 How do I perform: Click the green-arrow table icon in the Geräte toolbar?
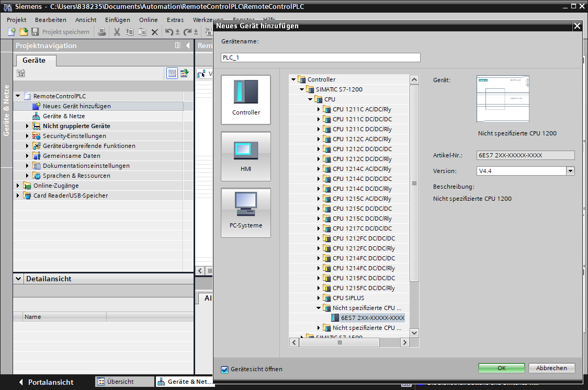(x=184, y=73)
